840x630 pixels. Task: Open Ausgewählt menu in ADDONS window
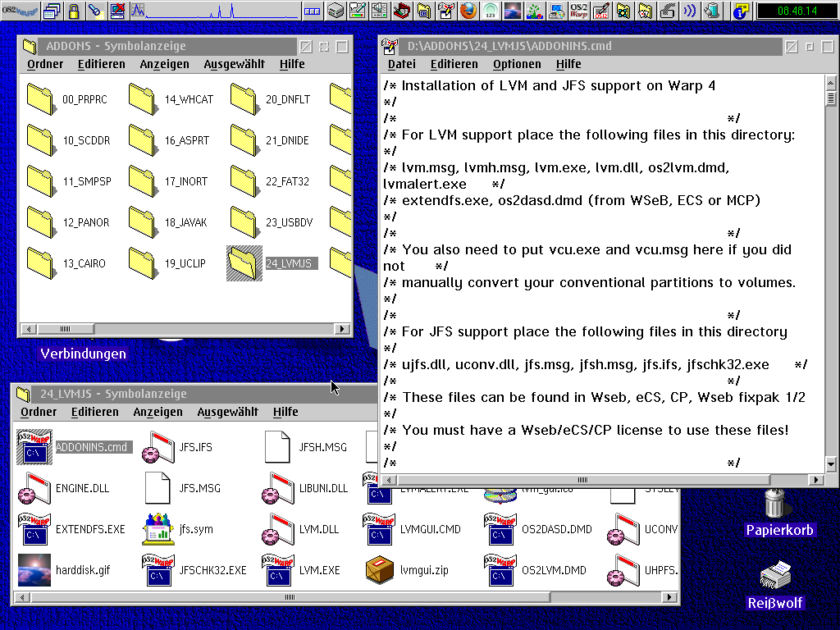tap(234, 64)
